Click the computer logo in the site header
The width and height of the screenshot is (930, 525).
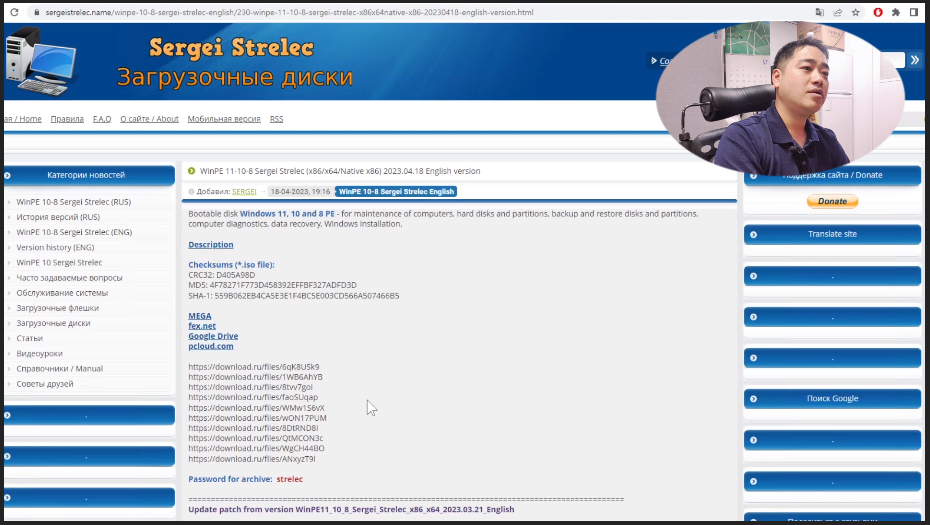coord(40,62)
